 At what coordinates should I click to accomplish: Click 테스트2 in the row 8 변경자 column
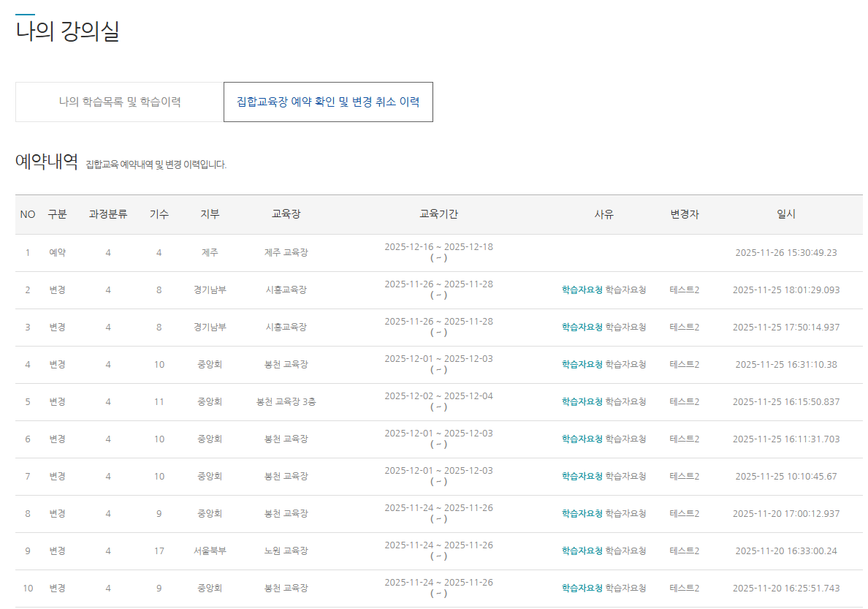(685, 513)
